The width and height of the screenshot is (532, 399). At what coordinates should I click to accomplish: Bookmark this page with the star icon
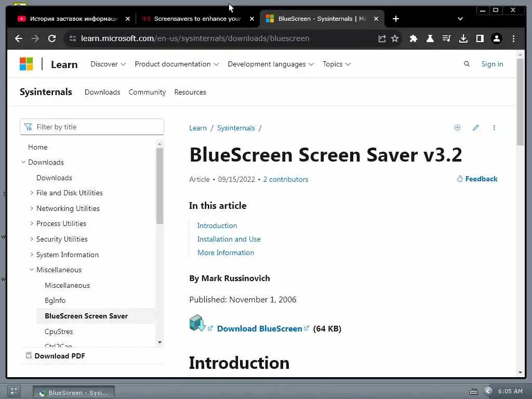click(395, 38)
